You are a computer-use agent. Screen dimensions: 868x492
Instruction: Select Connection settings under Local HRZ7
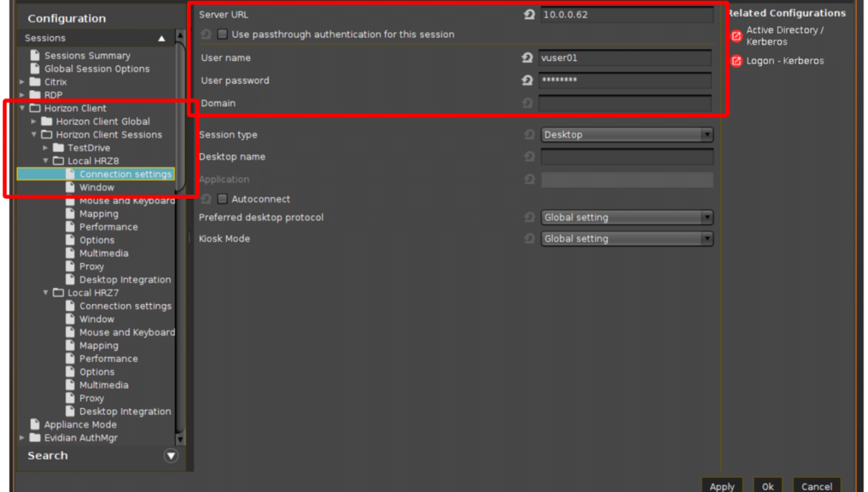point(125,306)
